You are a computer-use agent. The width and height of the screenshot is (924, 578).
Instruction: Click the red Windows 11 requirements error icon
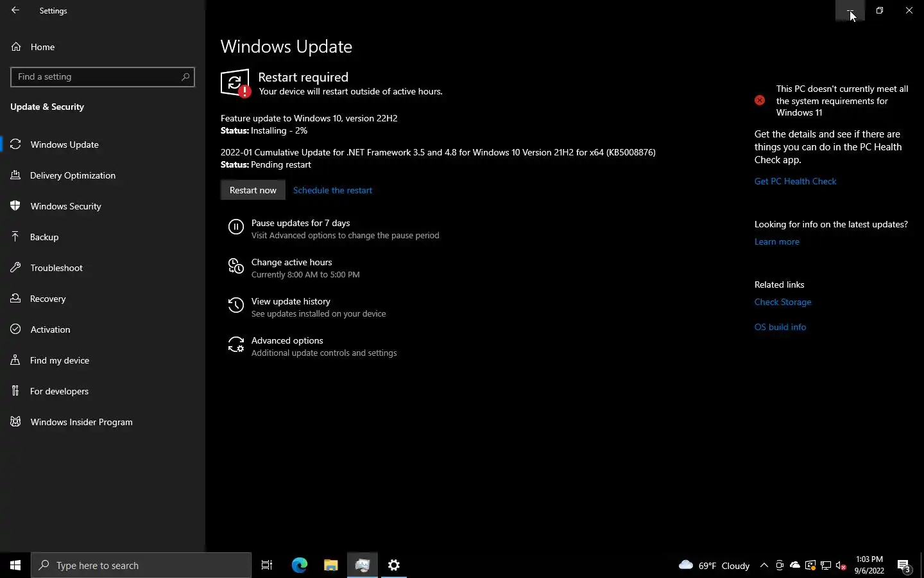[760, 100]
